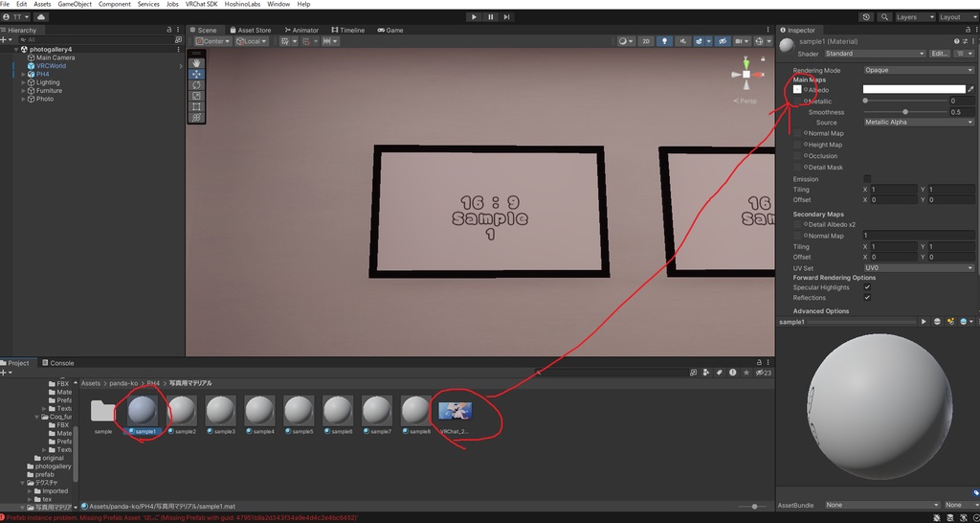Open the VRChat SDK menu
The width and height of the screenshot is (980, 523).
click(201, 4)
